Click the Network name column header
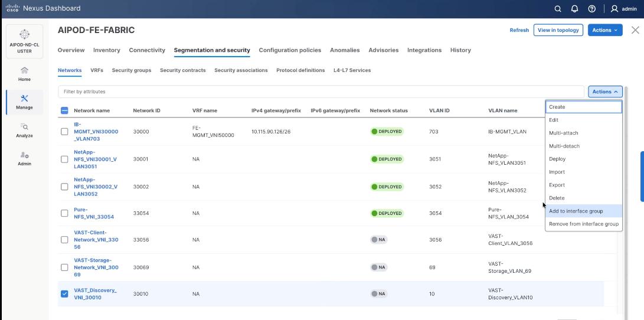Screen dimensions: 644x320 [91, 110]
